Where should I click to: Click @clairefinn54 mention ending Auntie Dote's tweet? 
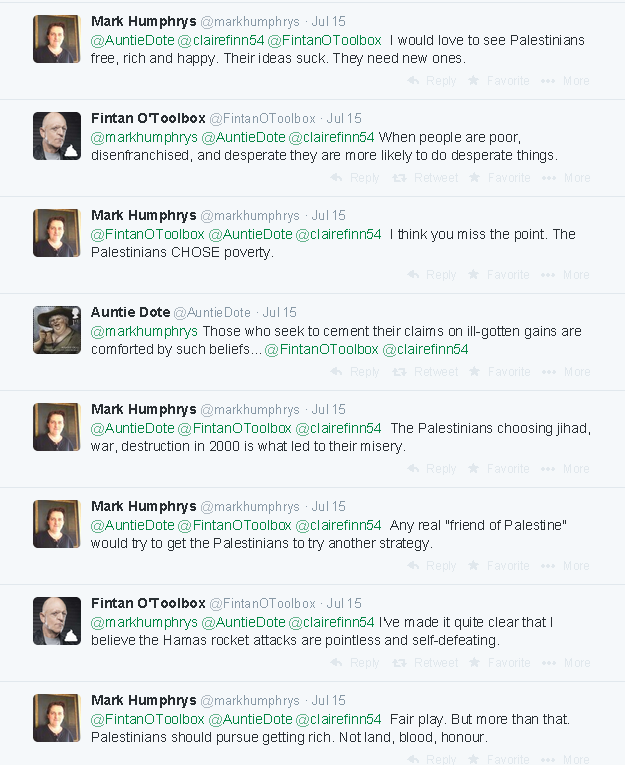pos(425,350)
